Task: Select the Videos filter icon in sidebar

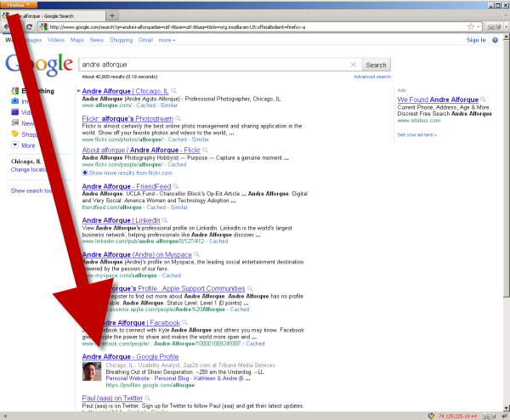Action: (x=15, y=112)
